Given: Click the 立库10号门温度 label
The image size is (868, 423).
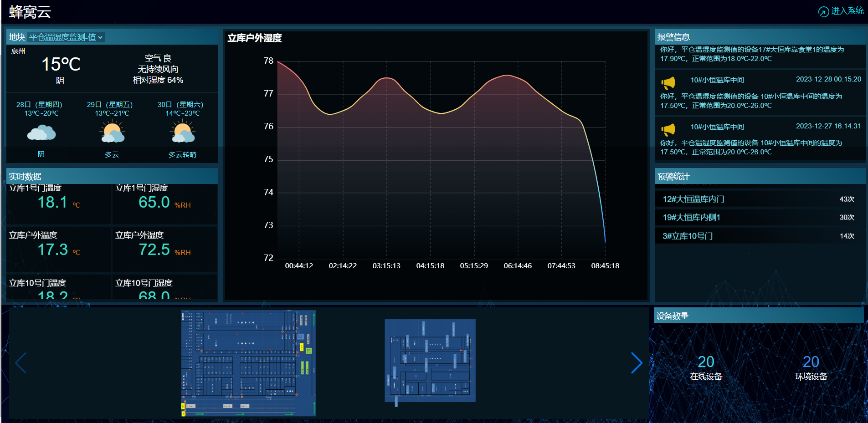Looking at the screenshot, I should (37, 283).
